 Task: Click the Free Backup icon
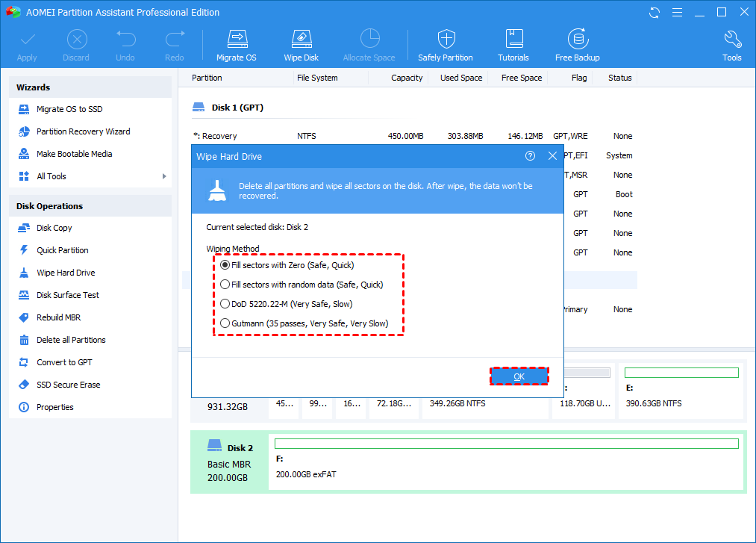coord(578,39)
